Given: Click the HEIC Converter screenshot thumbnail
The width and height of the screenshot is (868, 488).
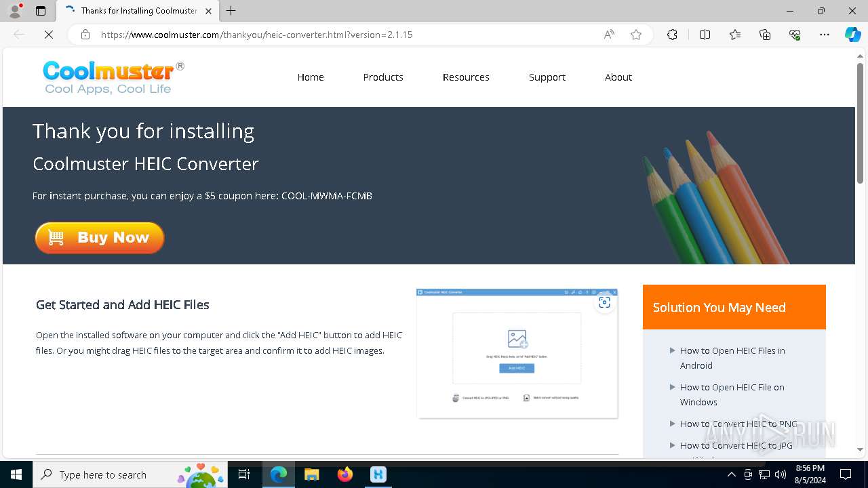Looking at the screenshot, I should (x=517, y=353).
